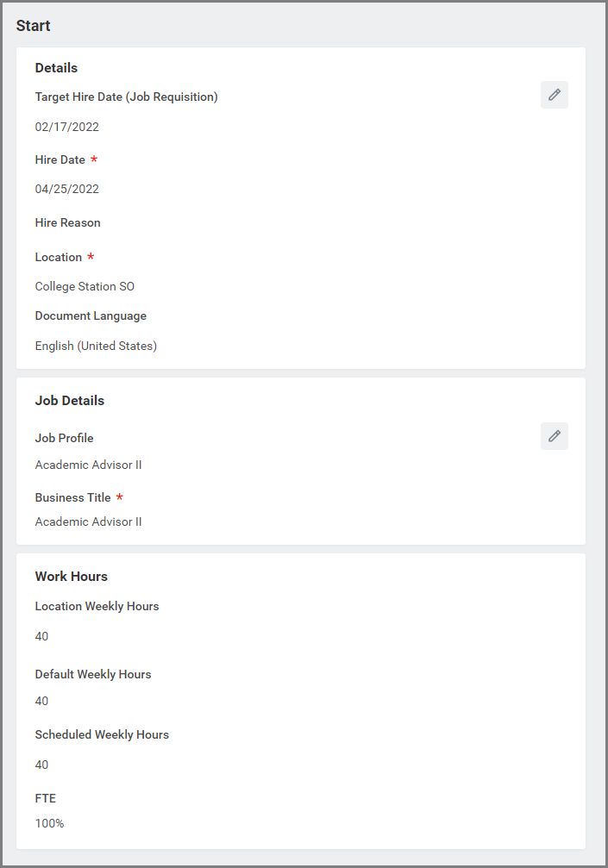Viewport: 608px width, 868px height.
Task: Click the Scheduled Weekly Hours value 40
Action: click(x=41, y=765)
